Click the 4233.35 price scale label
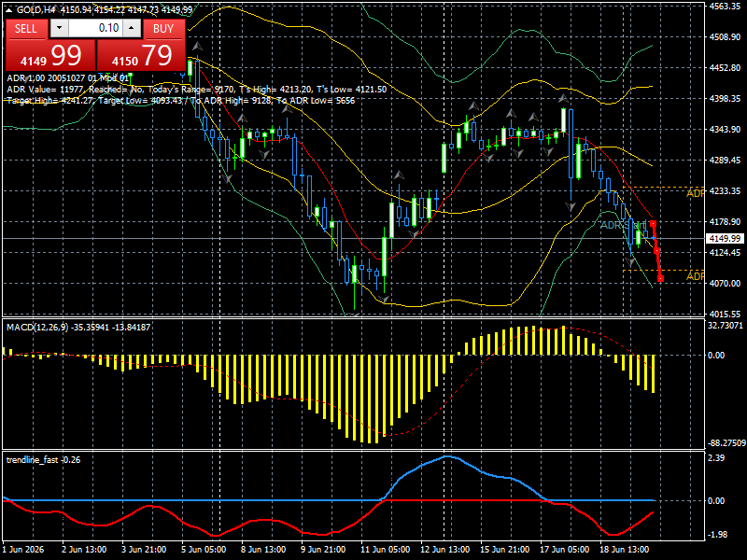This screenshot has height=560, width=747. 725,191
